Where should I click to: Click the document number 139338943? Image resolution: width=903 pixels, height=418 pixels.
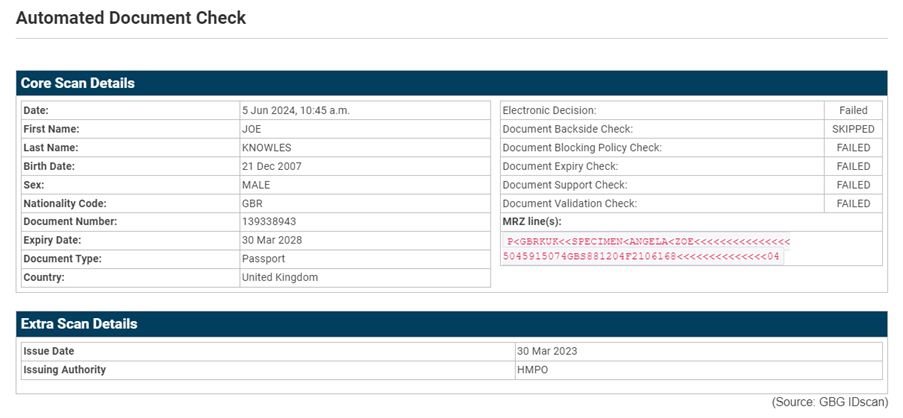tap(269, 221)
